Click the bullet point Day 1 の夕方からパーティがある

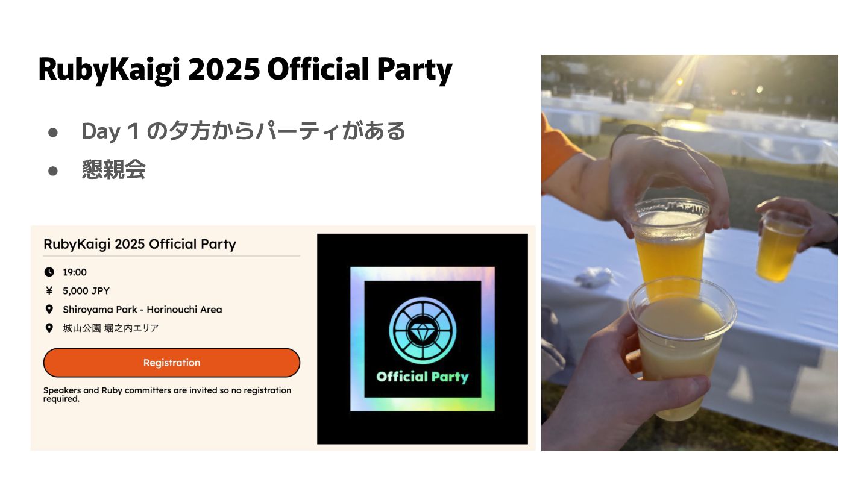tap(244, 131)
